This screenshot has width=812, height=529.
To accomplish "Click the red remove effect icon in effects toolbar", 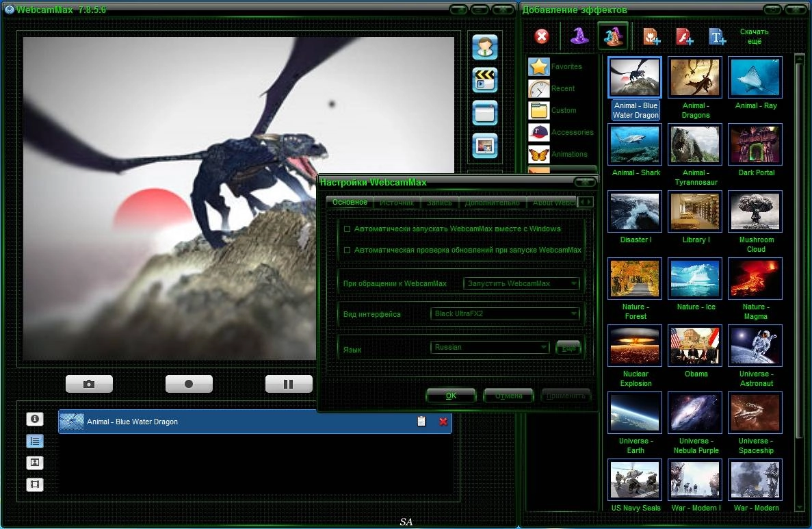I will pos(542,36).
